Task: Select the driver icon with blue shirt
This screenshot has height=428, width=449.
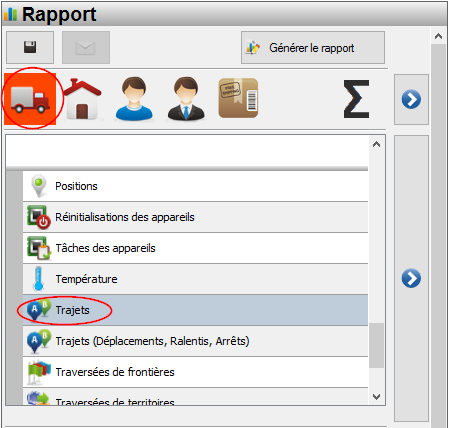Action: click(x=134, y=99)
